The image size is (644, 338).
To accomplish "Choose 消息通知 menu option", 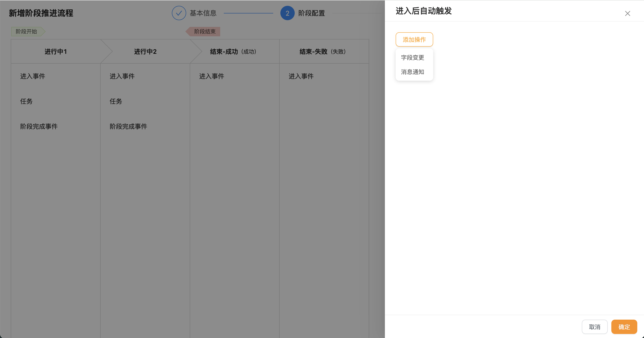I will tap(412, 72).
